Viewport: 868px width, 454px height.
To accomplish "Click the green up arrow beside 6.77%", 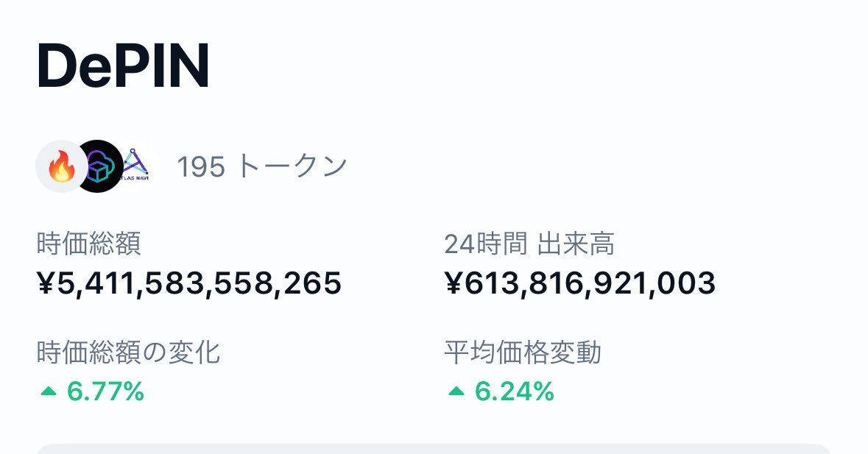I will pos(49,391).
